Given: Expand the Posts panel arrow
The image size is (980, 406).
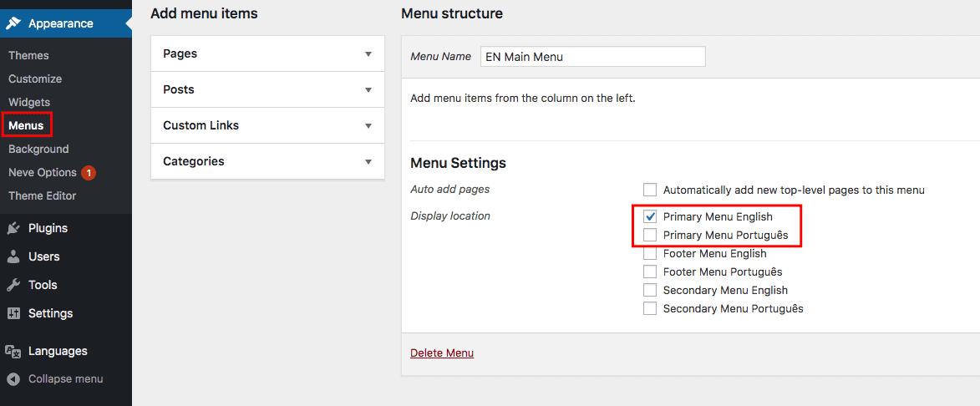Looking at the screenshot, I should [368, 90].
